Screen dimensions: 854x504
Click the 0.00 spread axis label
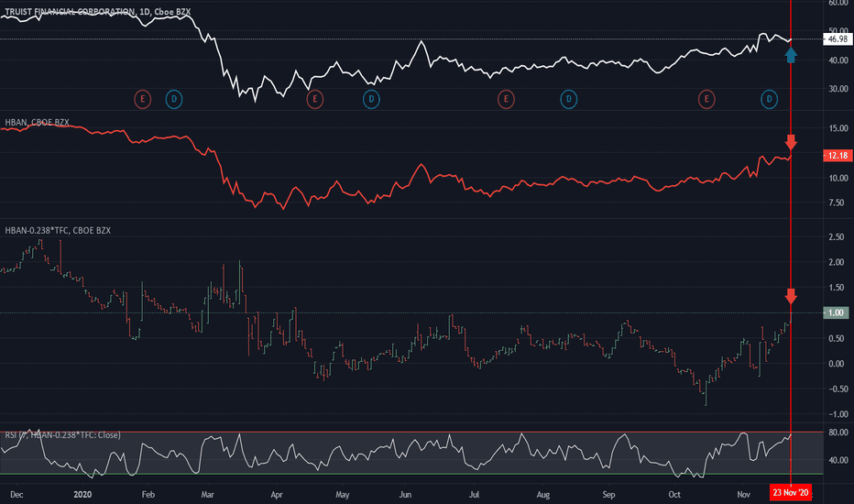836,364
